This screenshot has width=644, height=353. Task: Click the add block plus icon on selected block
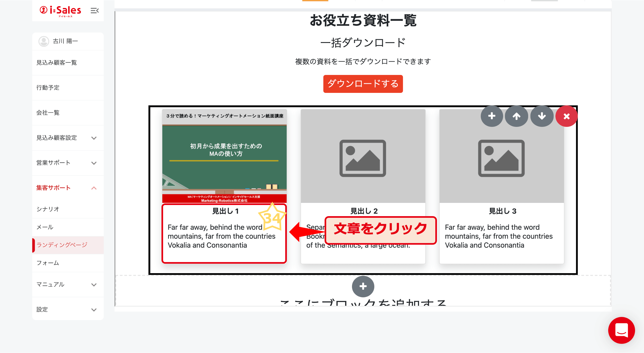click(x=491, y=116)
